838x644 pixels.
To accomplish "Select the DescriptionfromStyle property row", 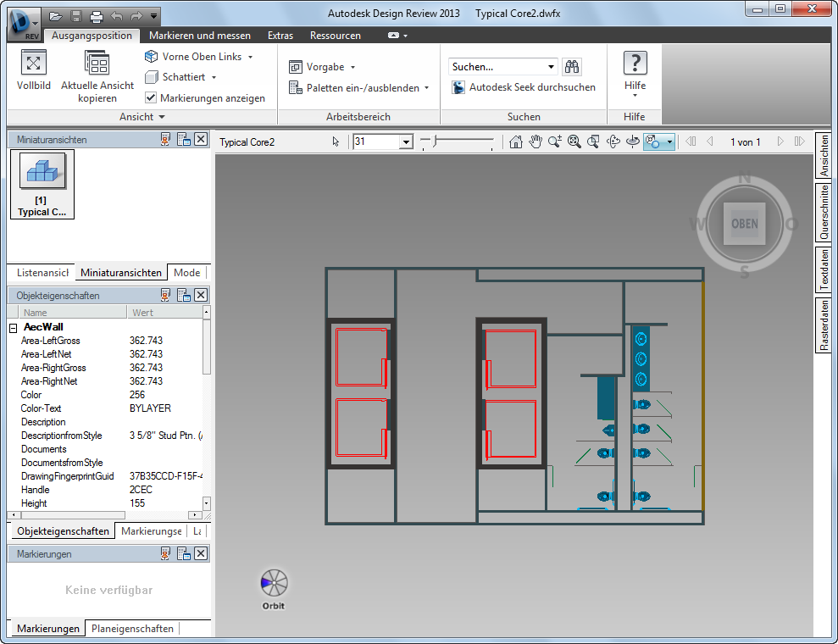I will pos(109,436).
